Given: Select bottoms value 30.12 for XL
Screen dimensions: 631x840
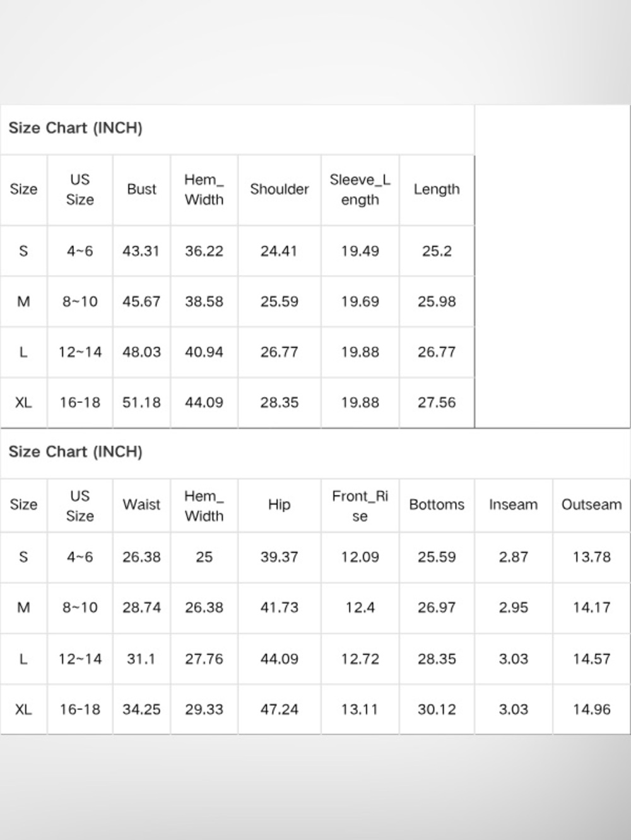Looking at the screenshot, I should (436, 709).
